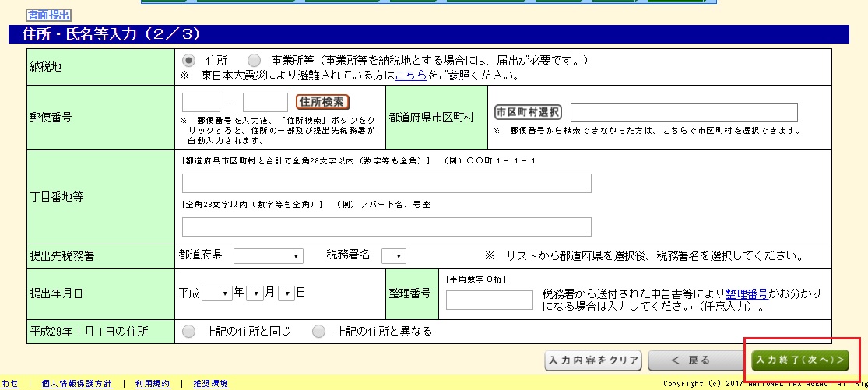
Task: Click the 住所・氏名等入力(2/3) heading
Action: 111,35
